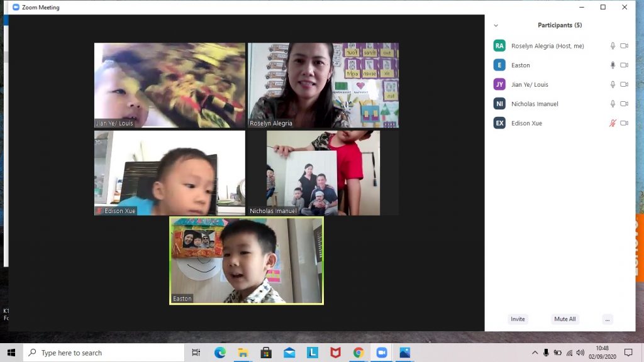The width and height of the screenshot is (644, 362).
Task: Click the Invite button
Action: click(x=518, y=319)
